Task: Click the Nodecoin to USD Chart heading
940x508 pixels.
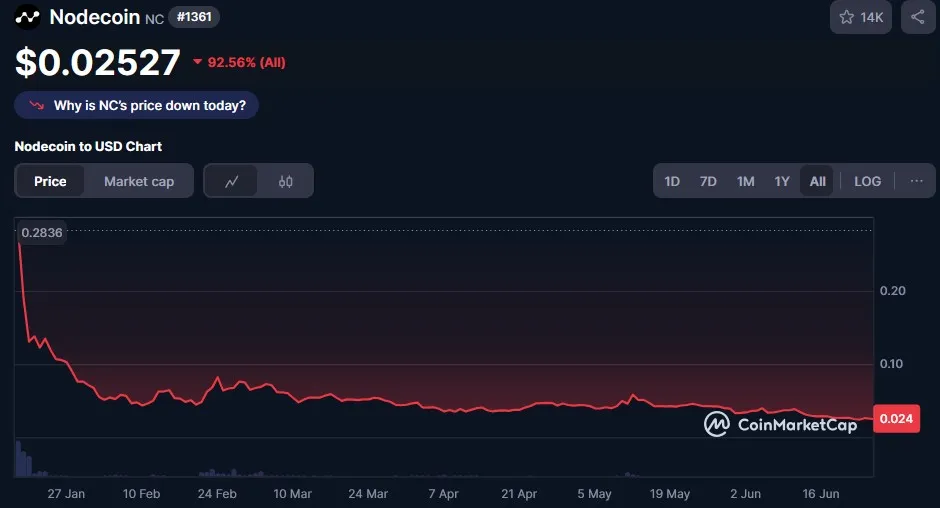Action: [x=88, y=146]
